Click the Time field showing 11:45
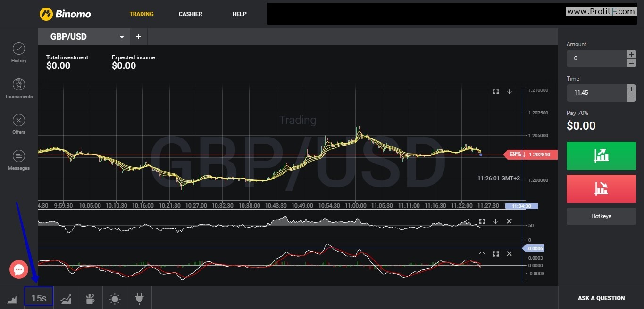Image resolution: width=644 pixels, height=309 pixels. point(597,93)
